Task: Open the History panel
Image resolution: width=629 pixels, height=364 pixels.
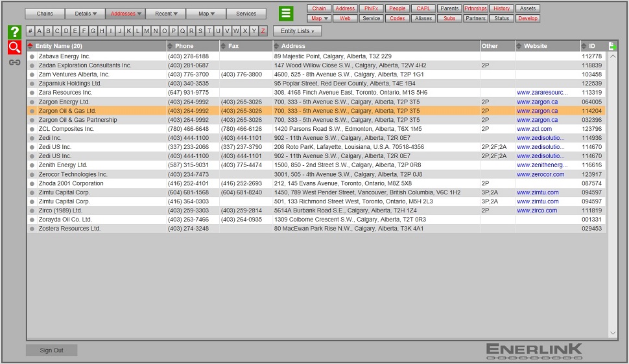Action: pyautogui.click(x=502, y=8)
